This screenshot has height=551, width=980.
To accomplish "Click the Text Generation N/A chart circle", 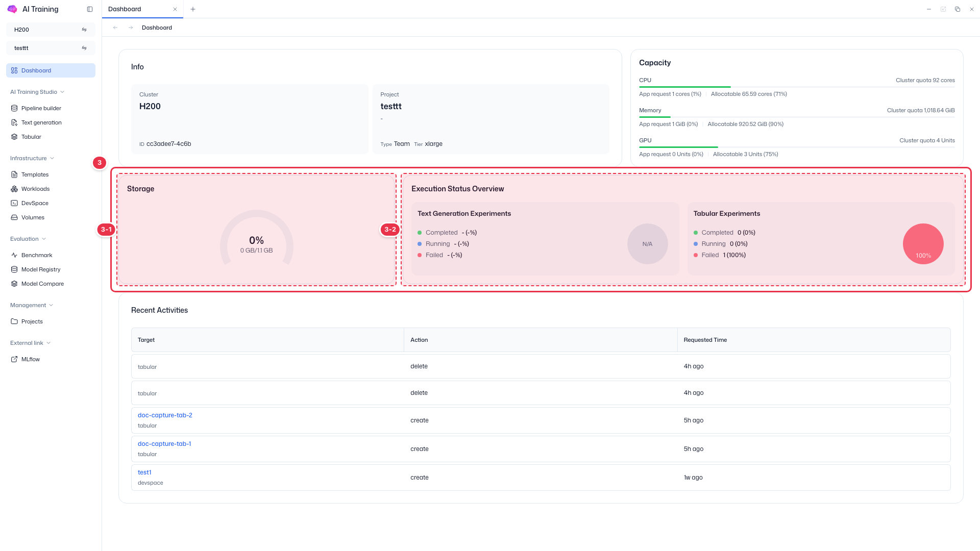I will pyautogui.click(x=647, y=244).
